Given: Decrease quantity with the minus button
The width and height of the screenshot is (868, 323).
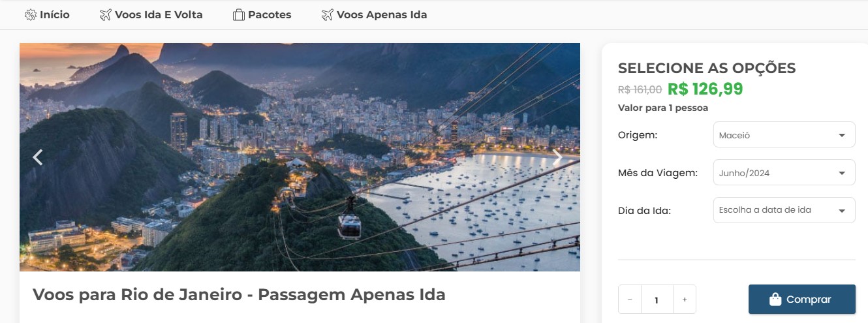Looking at the screenshot, I should pyautogui.click(x=630, y=300).
